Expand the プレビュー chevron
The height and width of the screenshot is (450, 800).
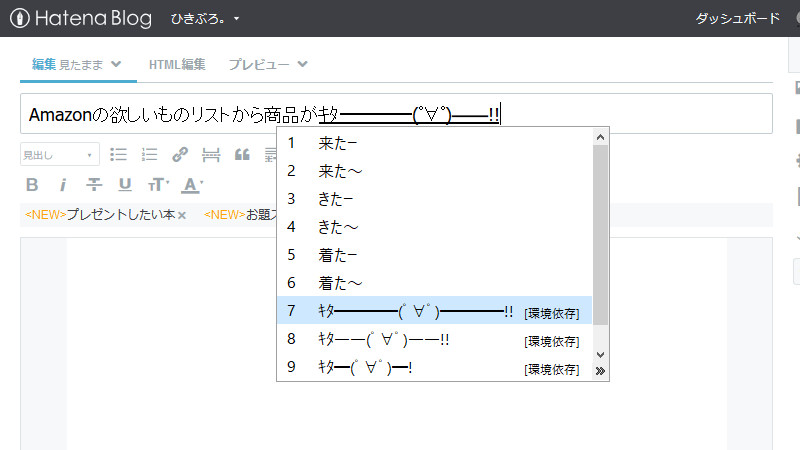tap(303, 64)
